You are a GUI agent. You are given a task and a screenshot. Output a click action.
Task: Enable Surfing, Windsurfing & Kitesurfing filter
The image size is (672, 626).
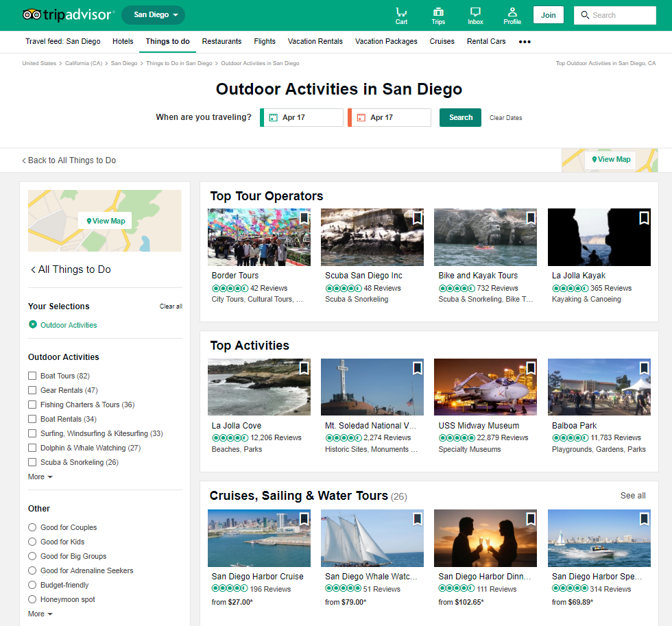32,433
